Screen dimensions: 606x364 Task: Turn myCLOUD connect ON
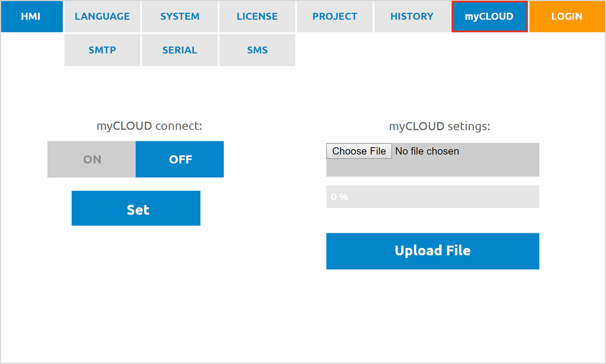[x=92, y=159]
